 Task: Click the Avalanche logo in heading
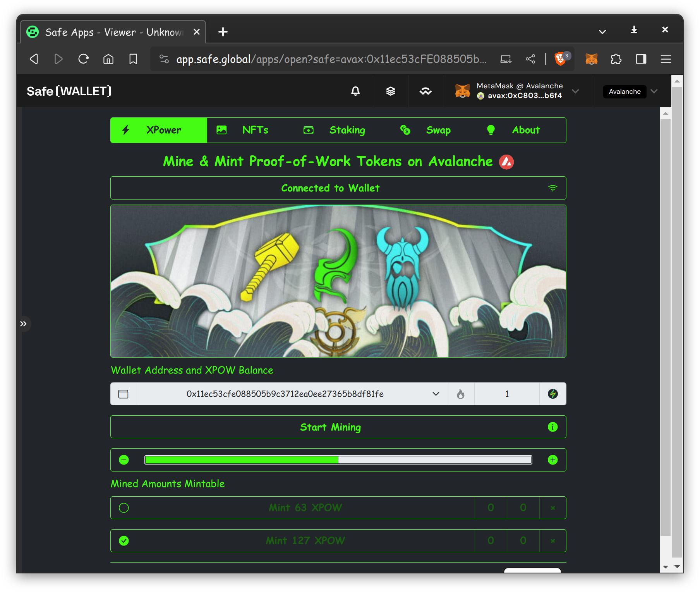506,162
